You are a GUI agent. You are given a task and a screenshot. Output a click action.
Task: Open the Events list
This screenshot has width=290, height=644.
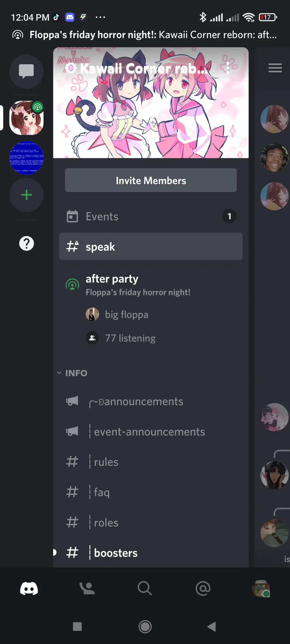[151, 216]
